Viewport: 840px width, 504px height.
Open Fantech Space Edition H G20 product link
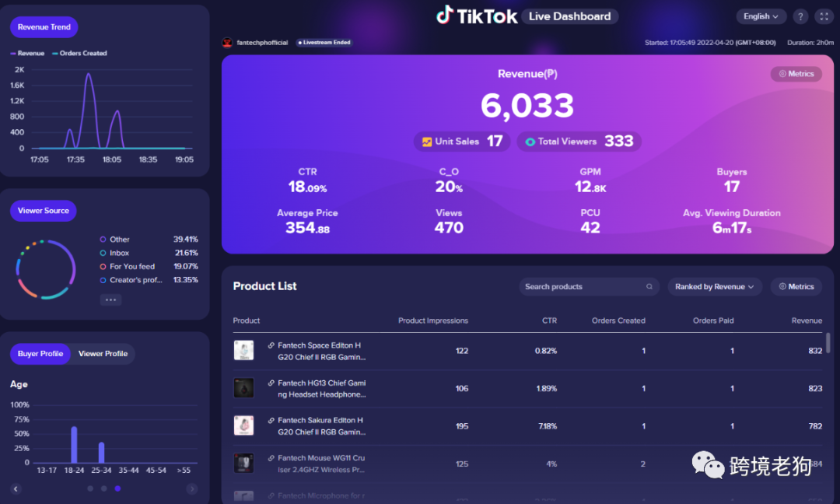[x=321, y=352]
